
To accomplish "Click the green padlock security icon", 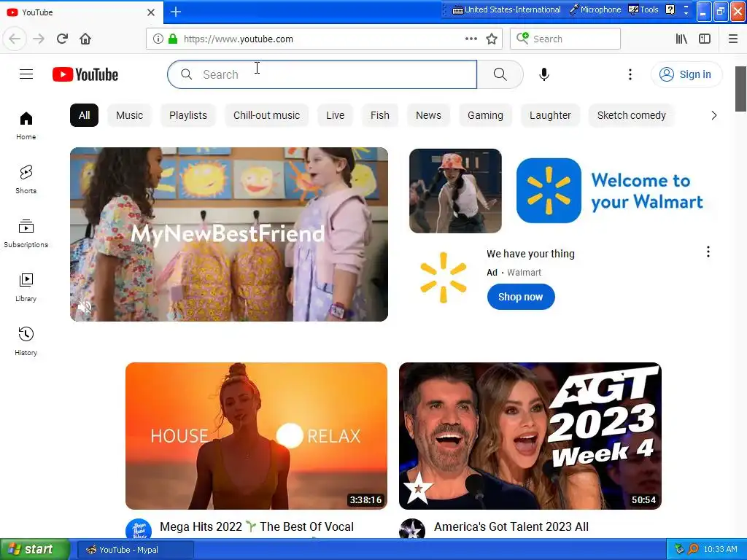I will coord(173,39).
